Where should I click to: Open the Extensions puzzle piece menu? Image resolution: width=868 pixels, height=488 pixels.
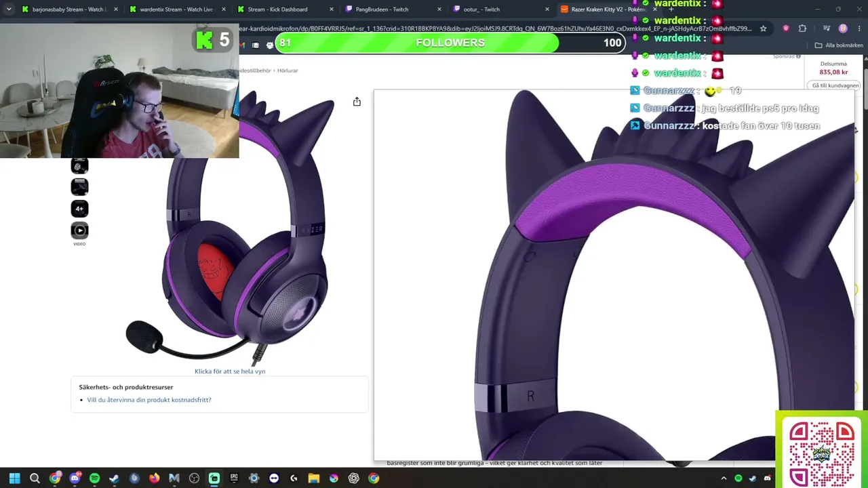tap(803, 28)
